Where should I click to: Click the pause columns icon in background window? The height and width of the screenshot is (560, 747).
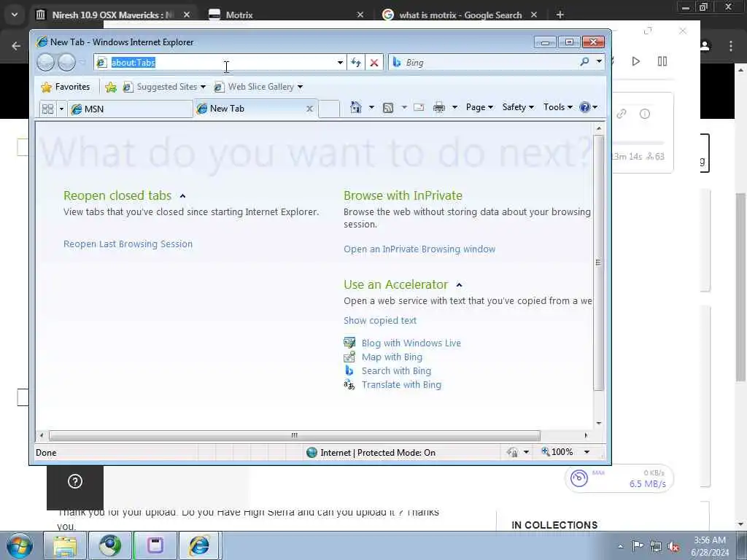[662, 61]
